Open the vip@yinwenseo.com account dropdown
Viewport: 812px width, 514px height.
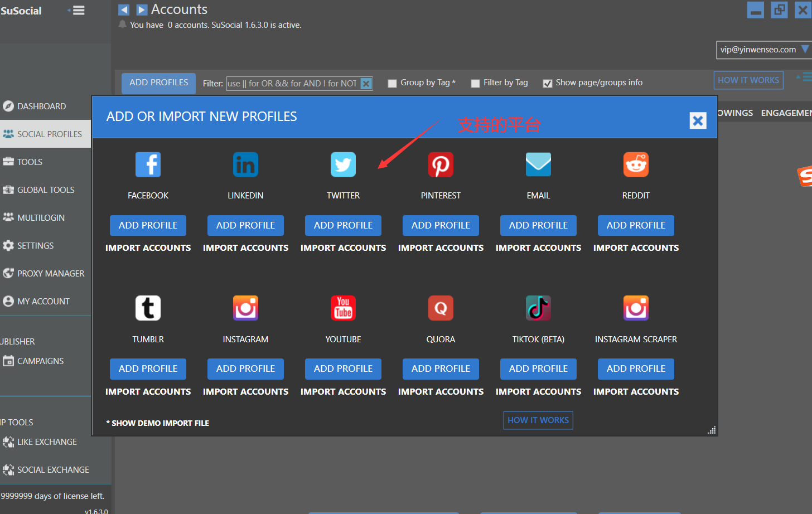click(763, 50)
